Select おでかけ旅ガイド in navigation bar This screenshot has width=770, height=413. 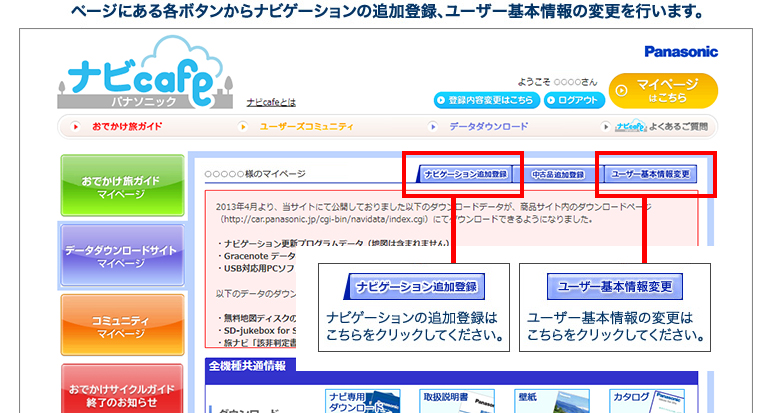click(127, 127)
